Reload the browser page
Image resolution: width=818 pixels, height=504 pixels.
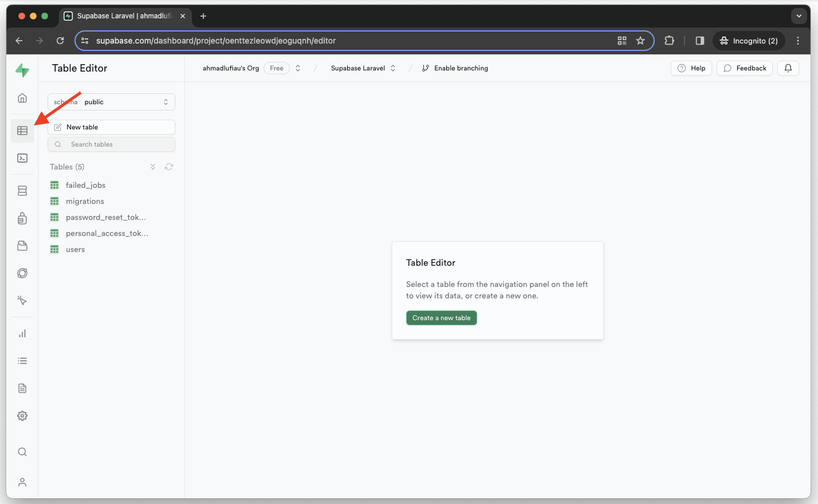coord(60,41)
